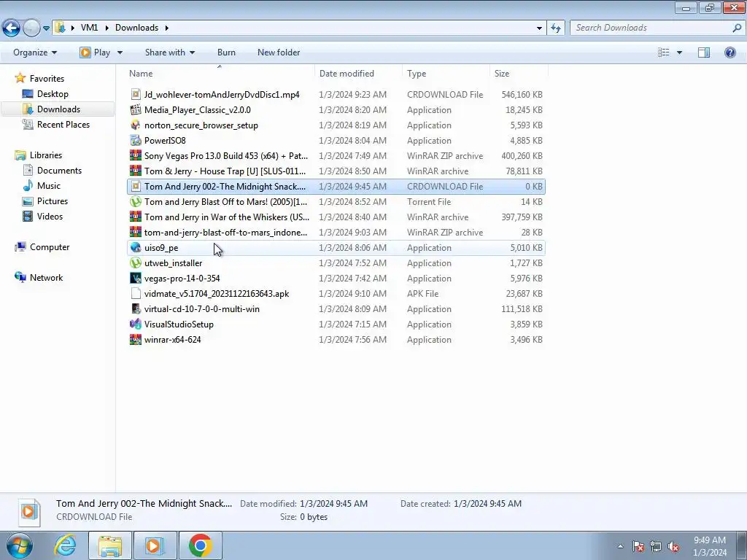Click the details pane file thumbnail
747x560 pixels.
[29, 512]
